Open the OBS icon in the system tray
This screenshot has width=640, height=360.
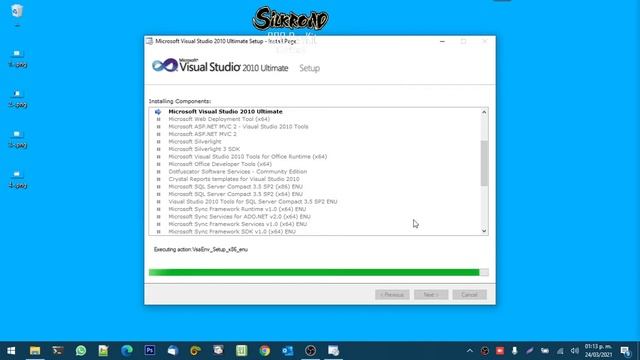pyautogui.click(x=484, y=351)
